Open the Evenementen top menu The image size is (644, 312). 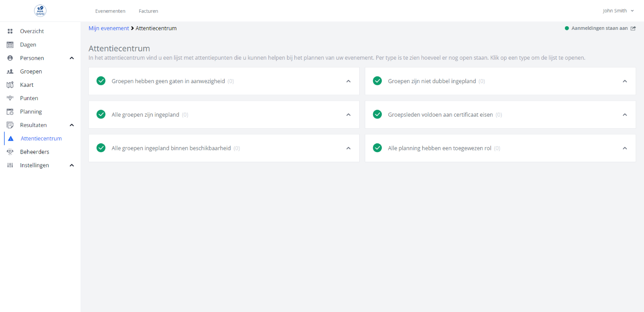point(110,11)
